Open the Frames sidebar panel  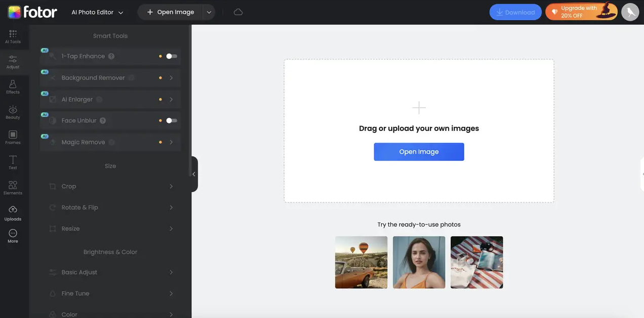[x=13, y=138]
